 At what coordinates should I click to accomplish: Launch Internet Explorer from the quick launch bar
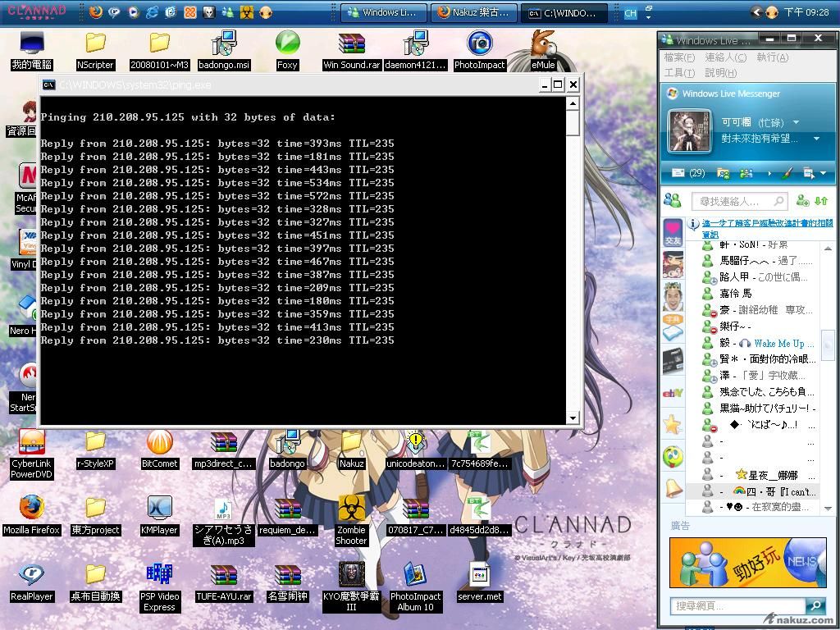[152, 11]
